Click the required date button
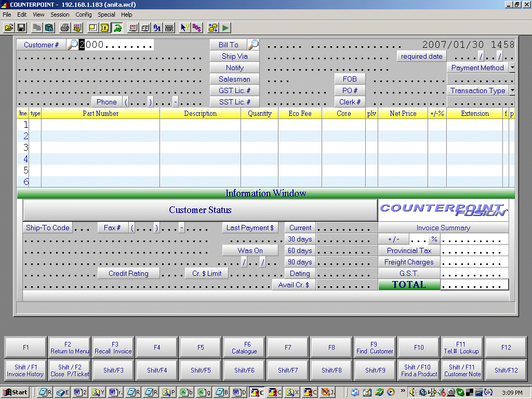The image size is (532, 399). click(421, 56)
